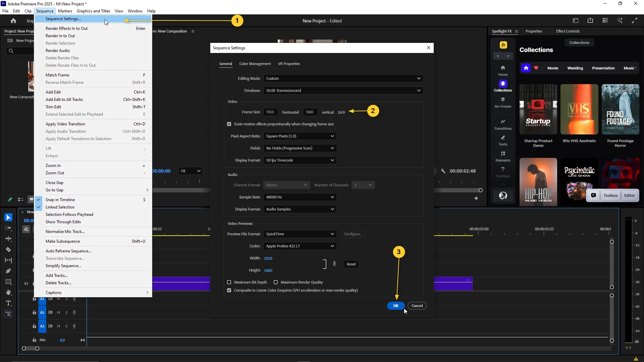This screenshot has height=362, width=644.
Task: Open the Codec dropdown showing Apple ProRes
Action: (x=300, y=246)
